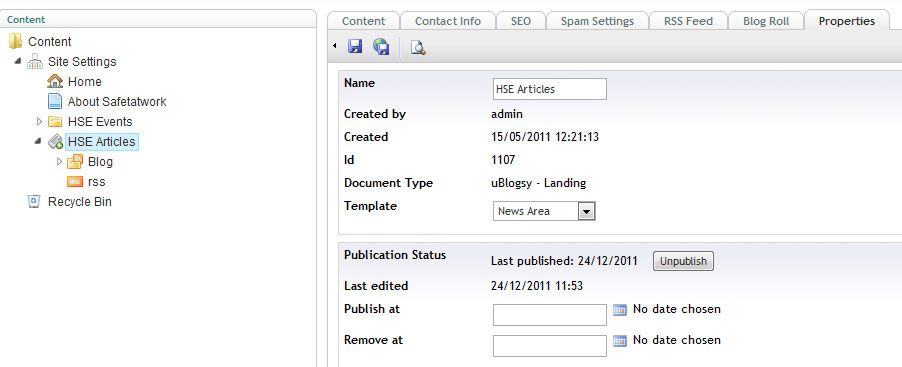Expand the Blog tree node

pyautogui.click(x=59, y=162)
